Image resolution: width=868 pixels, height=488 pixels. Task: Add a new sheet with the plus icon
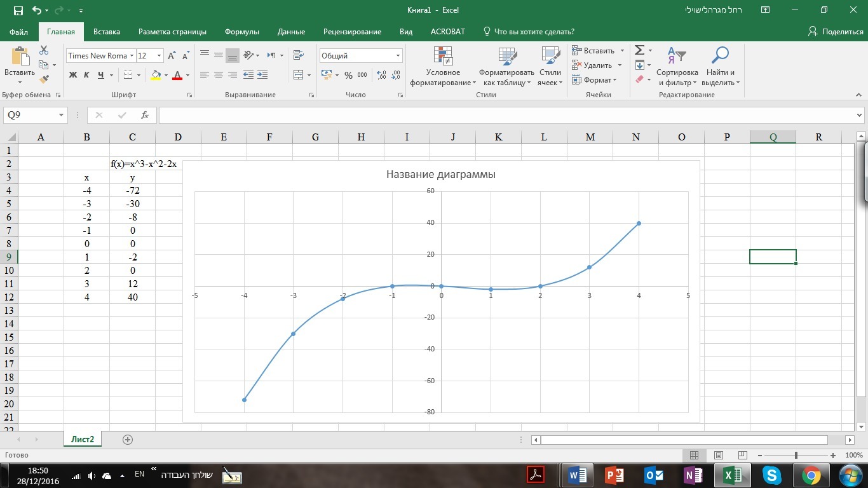pos(128,439)
